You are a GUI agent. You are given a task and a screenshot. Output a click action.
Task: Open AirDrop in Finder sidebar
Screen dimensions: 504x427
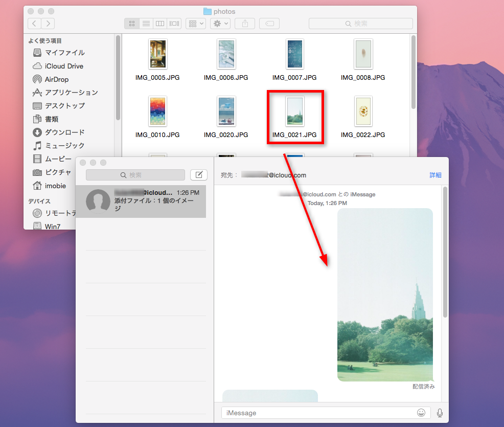pos(56,79)
